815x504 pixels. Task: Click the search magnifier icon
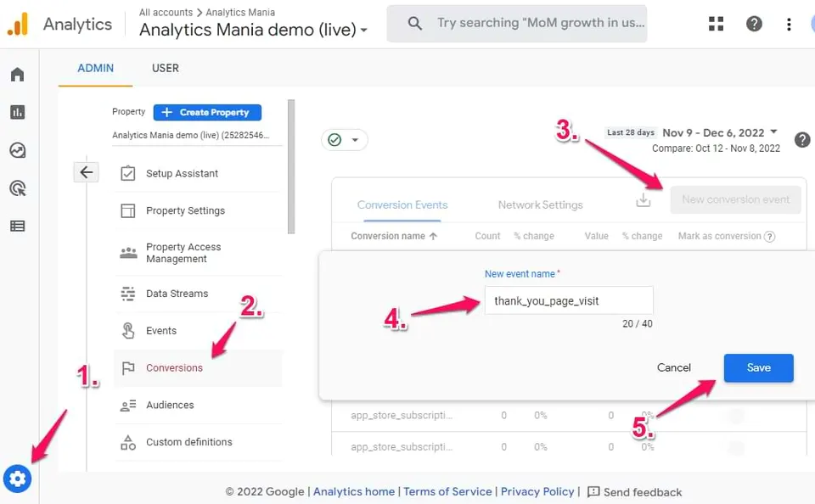point(414,23)
